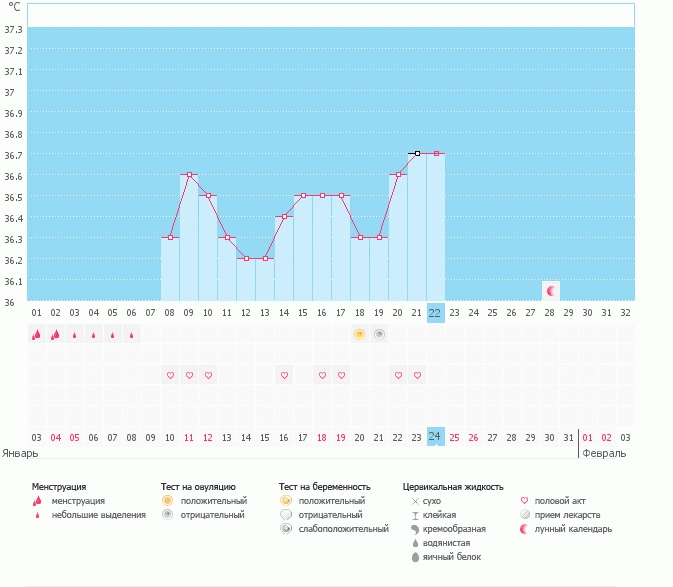Click лунный календарь legend icon

pyautogui.click(x=524, y=529)
